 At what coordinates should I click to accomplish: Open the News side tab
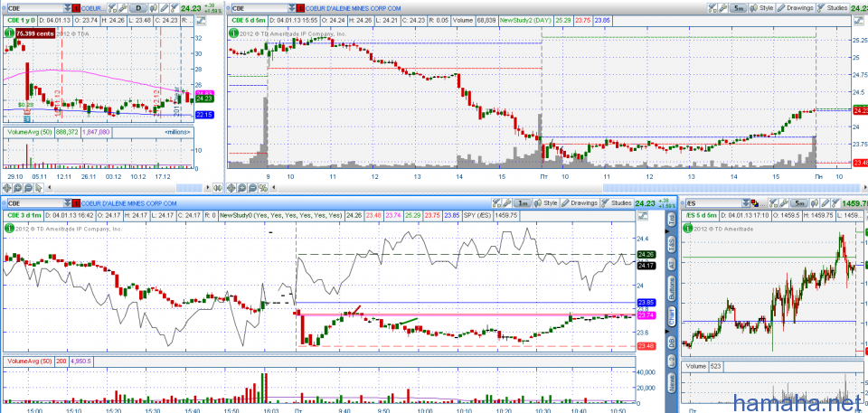(x=672, y=383)
